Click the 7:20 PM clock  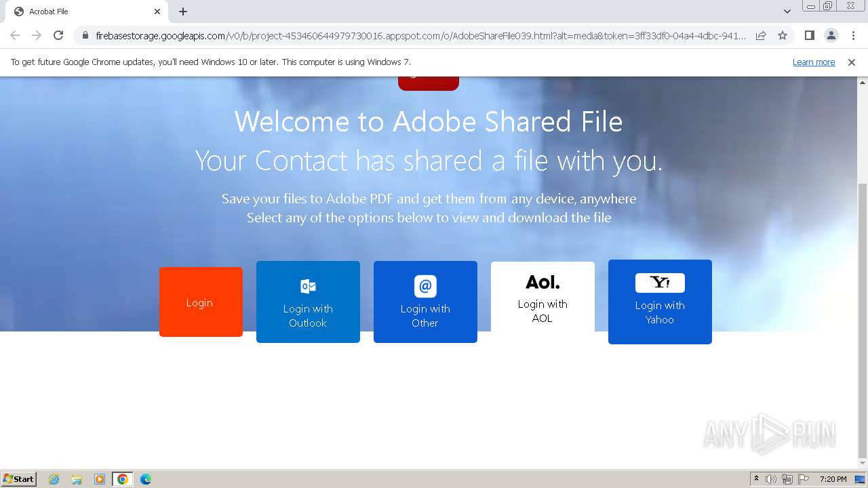[x=833, y=479]
